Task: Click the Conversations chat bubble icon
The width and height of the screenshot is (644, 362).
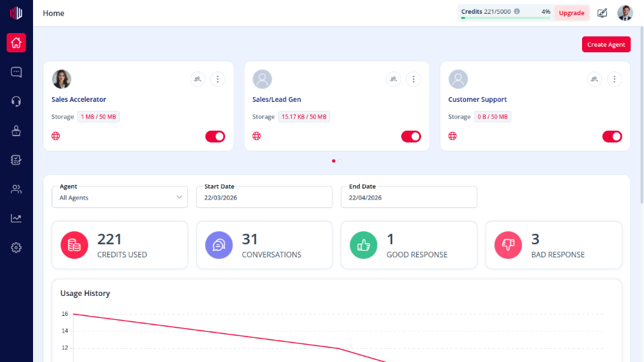Action: coord(219,245)
